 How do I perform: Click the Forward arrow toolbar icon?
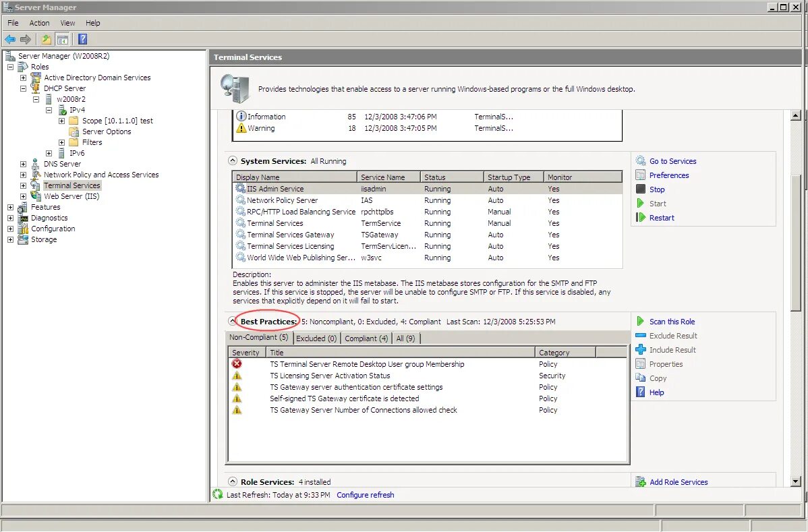[25, 39]
